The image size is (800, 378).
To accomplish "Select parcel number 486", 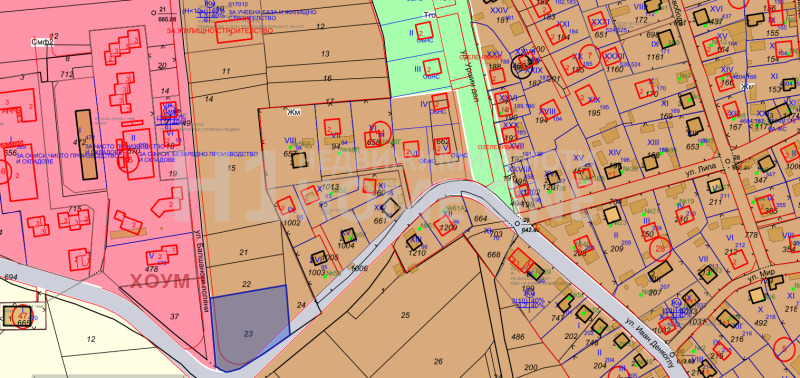I will click(517, 336).
